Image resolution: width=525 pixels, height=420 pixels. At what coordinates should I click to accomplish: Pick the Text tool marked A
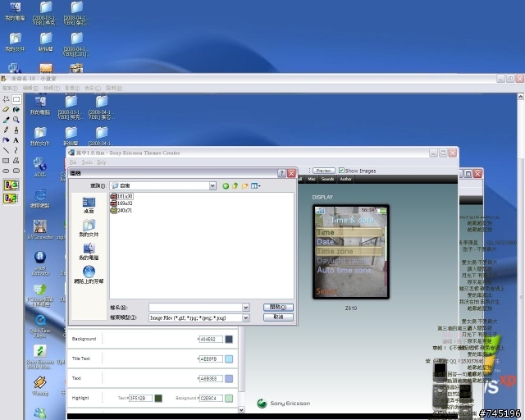pyautogui.click(x=16, y=140)
